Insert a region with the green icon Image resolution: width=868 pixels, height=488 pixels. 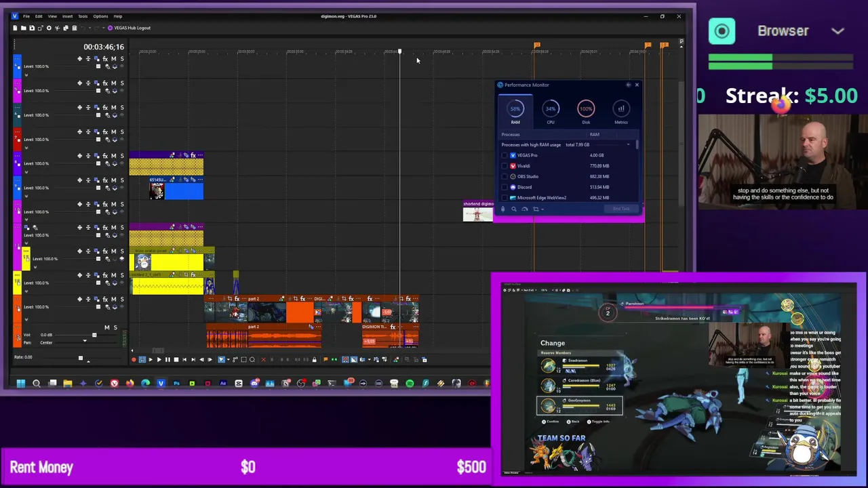coord(334,359)
